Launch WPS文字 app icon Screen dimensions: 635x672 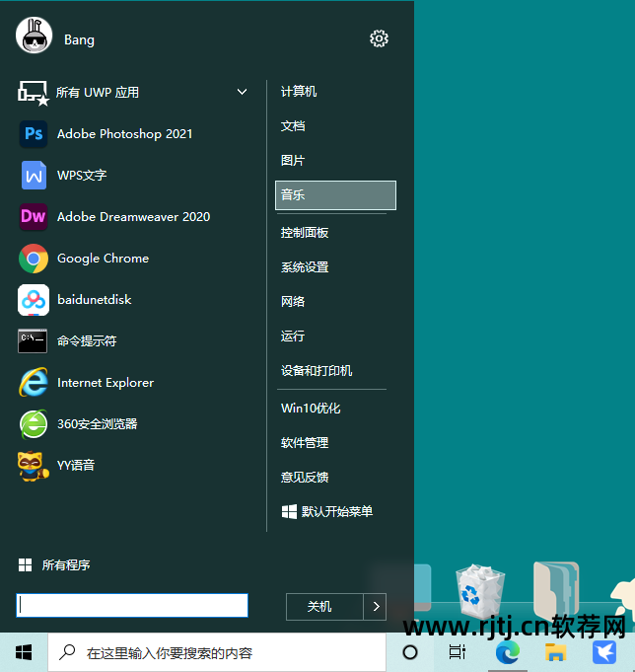click(34, 175)
